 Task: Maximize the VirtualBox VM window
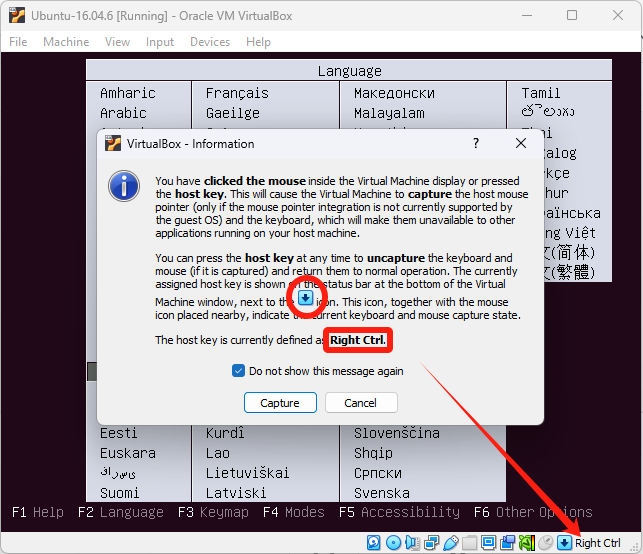(572, 16)
